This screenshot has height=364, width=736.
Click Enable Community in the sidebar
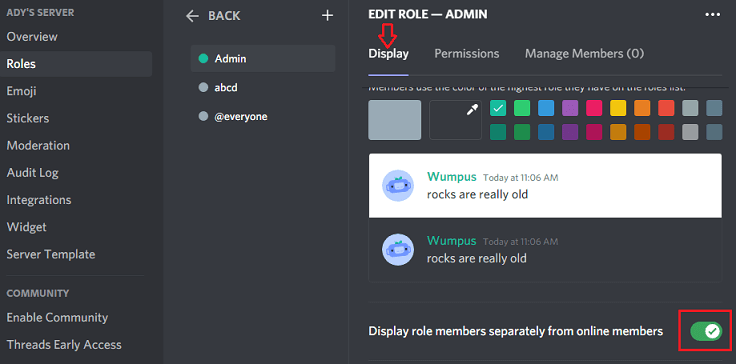coord(57,318)
